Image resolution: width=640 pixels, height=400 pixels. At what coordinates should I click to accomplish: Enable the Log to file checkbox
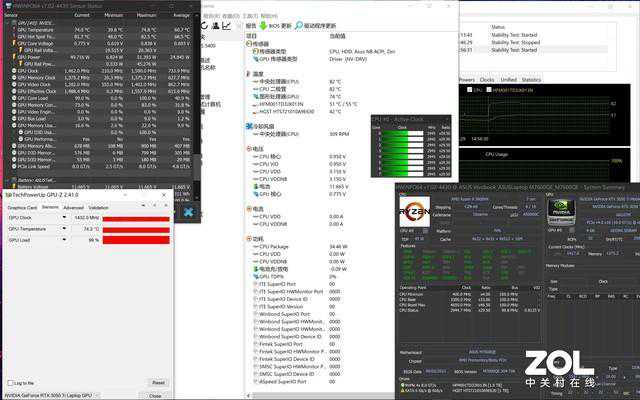click(10, 382)
